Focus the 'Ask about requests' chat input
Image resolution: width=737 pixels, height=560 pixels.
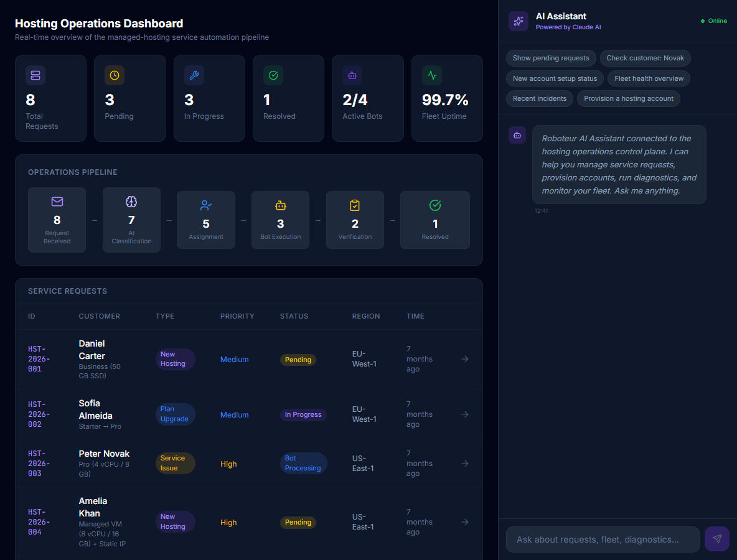[x=603, y=539]
